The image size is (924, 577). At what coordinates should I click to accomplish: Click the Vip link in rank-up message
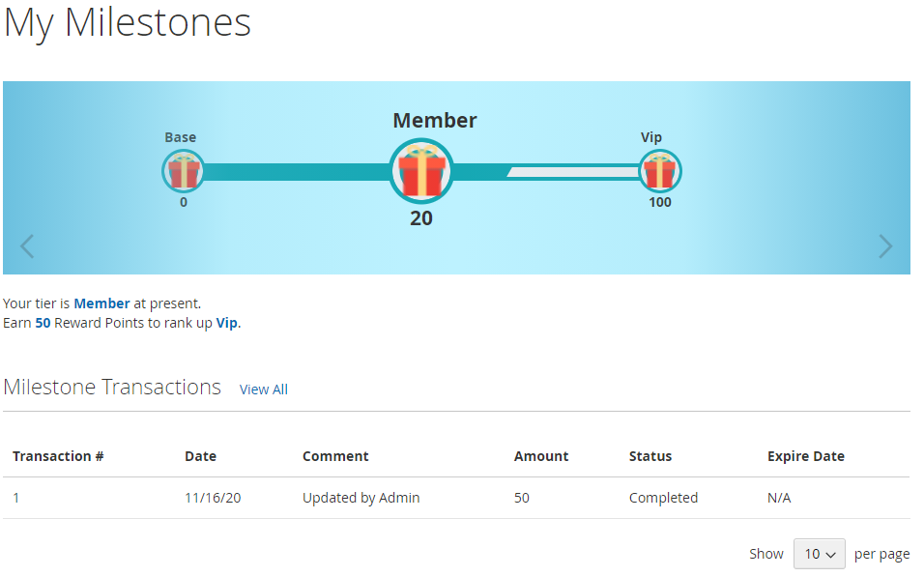[x=226, y=323]
